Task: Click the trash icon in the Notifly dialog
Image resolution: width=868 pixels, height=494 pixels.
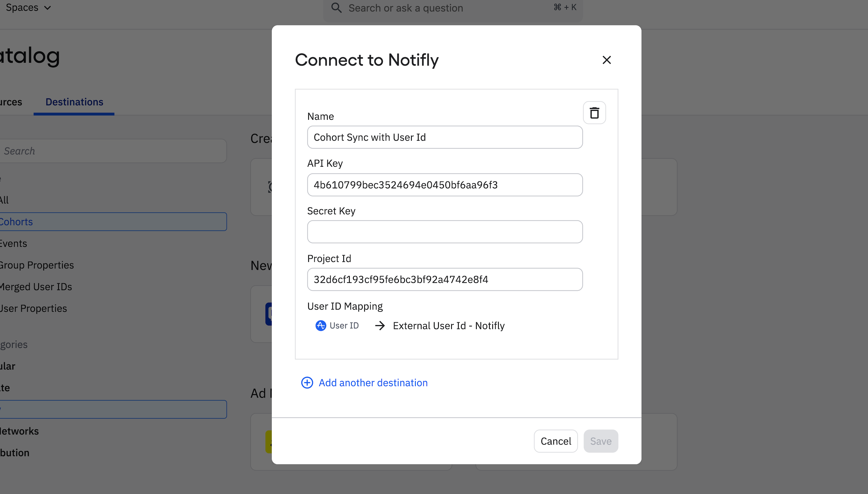Action: pos(594,113)
